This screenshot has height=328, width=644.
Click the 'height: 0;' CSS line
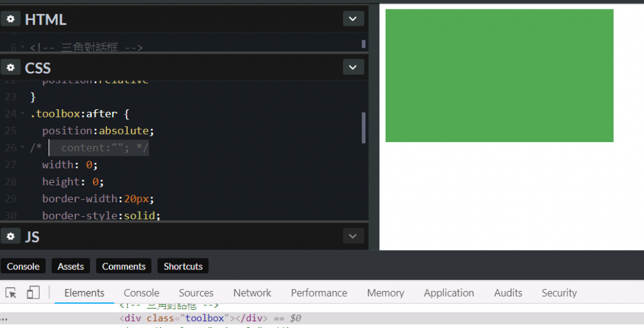coord(73,182)
